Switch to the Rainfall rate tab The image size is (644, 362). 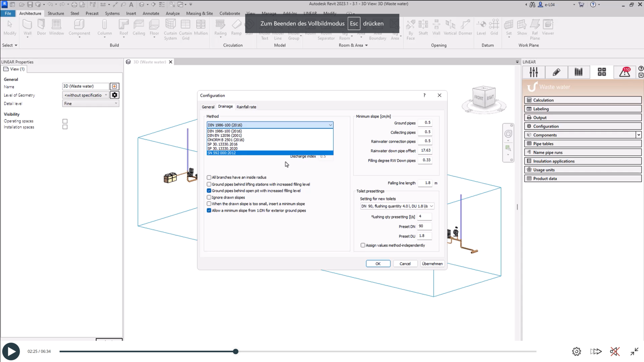click(x=246, y=107)
